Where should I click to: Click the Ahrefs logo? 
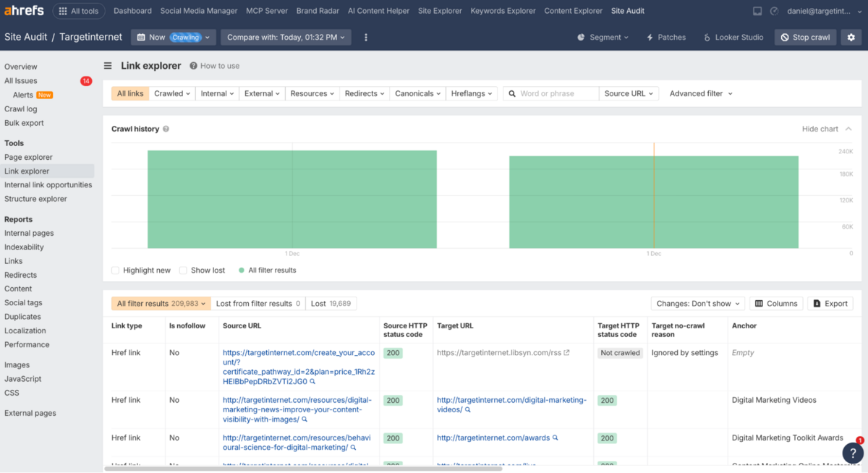tap(24, 11)
